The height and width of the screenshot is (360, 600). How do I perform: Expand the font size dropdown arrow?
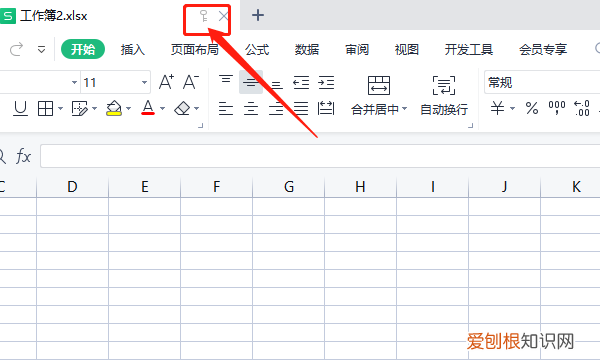pos(144,82)
